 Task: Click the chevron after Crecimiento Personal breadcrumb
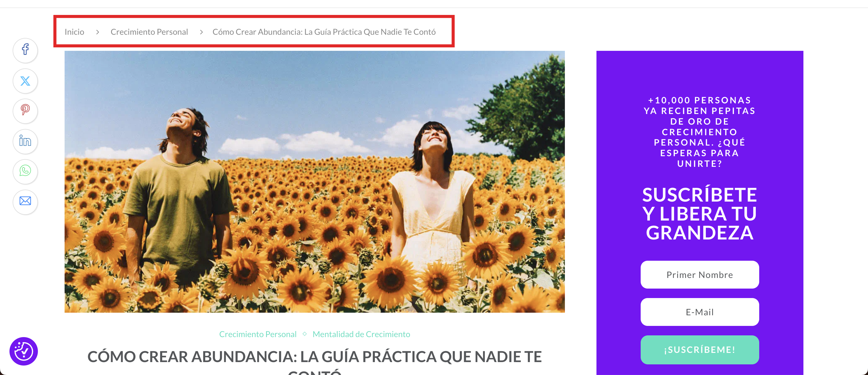click(x=201, y=32)
